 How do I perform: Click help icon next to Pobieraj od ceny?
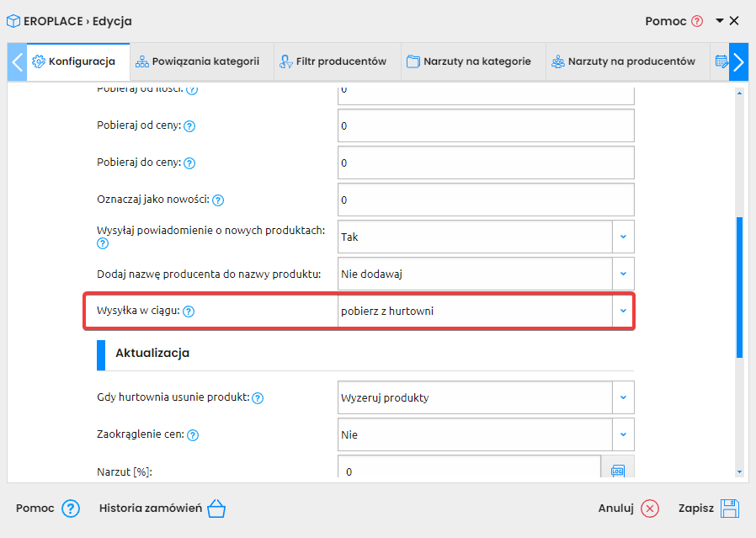[189, 126]
